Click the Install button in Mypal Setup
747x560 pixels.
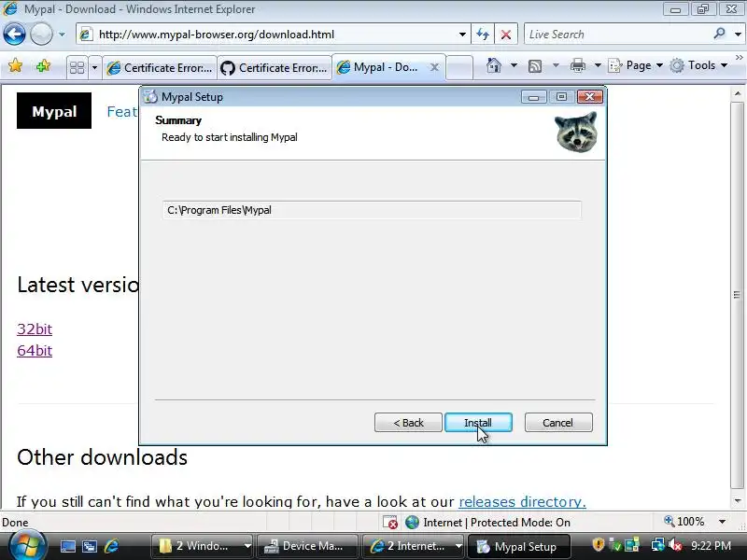478,423
